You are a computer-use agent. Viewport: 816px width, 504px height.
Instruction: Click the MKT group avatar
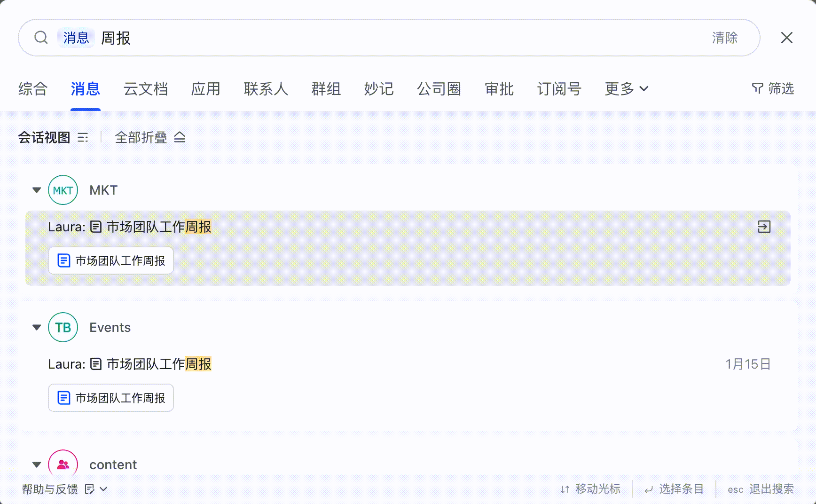pos(63,190)
